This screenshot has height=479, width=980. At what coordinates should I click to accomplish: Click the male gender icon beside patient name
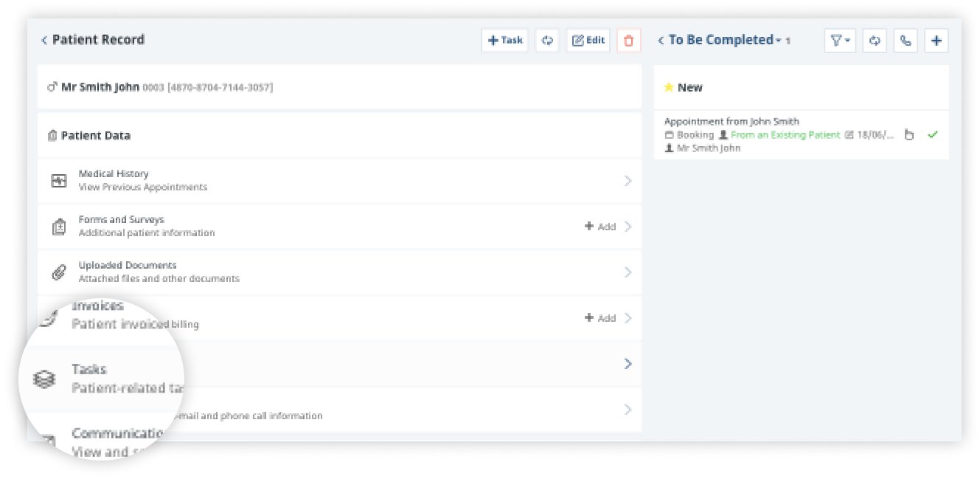click(x=52, y=87)
